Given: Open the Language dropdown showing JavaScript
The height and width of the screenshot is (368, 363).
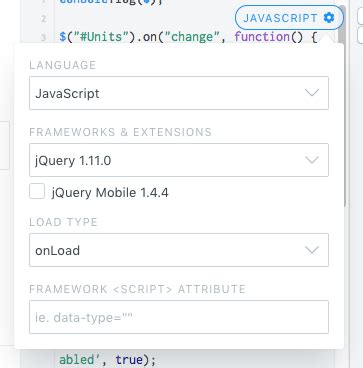Looking at the screenshot, I should pyautogui.click(x=179, y=93).
